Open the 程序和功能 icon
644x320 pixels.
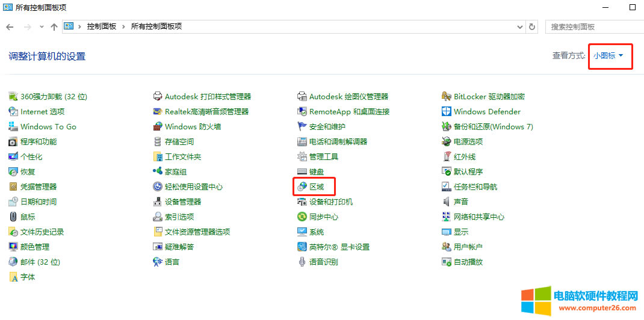tap(14, 142)
